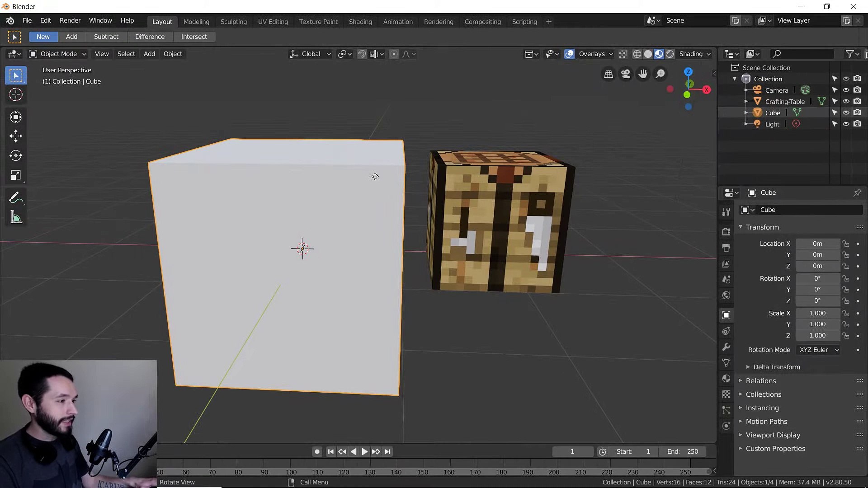Select the Measure tool
This screenshot has height=488, width=868.
click(16, 218)
